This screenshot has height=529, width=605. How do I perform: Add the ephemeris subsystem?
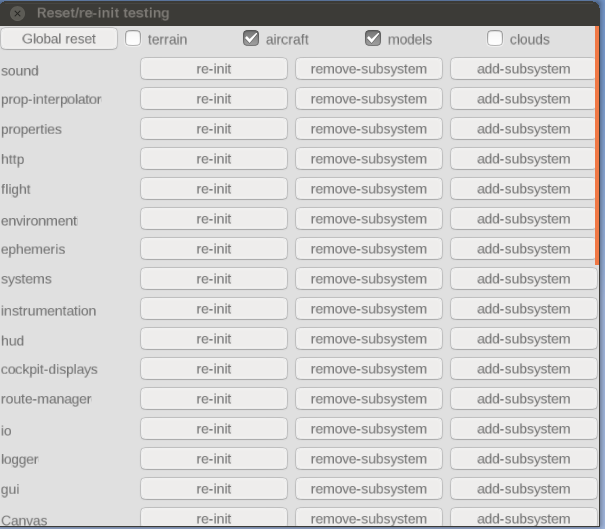click(523, 249)
